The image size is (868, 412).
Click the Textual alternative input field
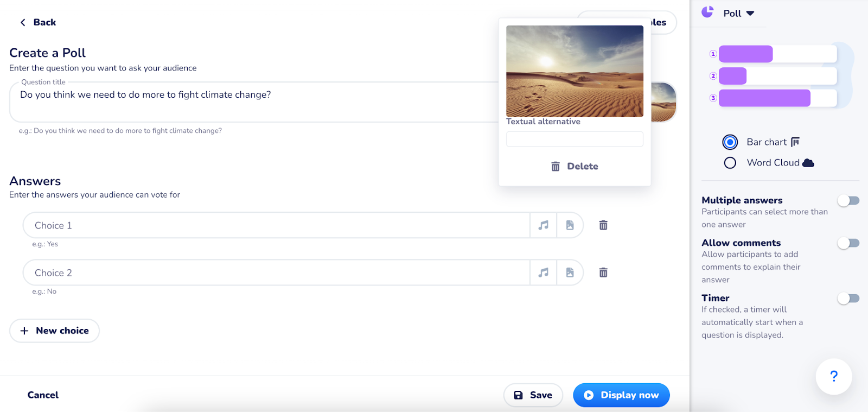coord(575,140)
